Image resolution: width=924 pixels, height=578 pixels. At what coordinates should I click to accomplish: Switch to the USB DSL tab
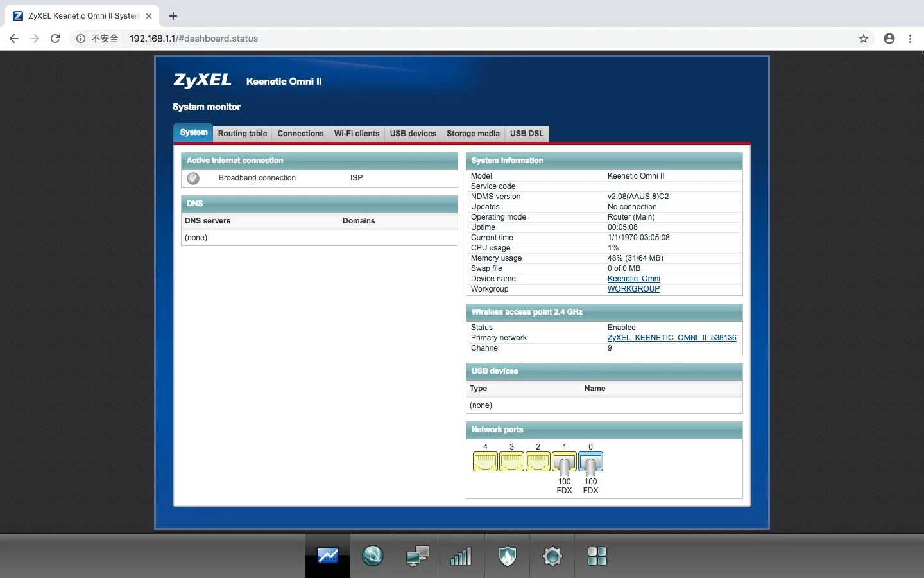click(x=527, y=134)
